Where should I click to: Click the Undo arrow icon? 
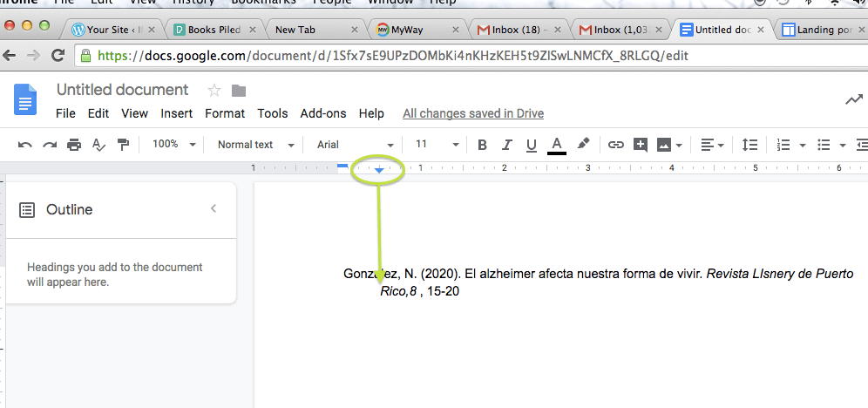25,145
